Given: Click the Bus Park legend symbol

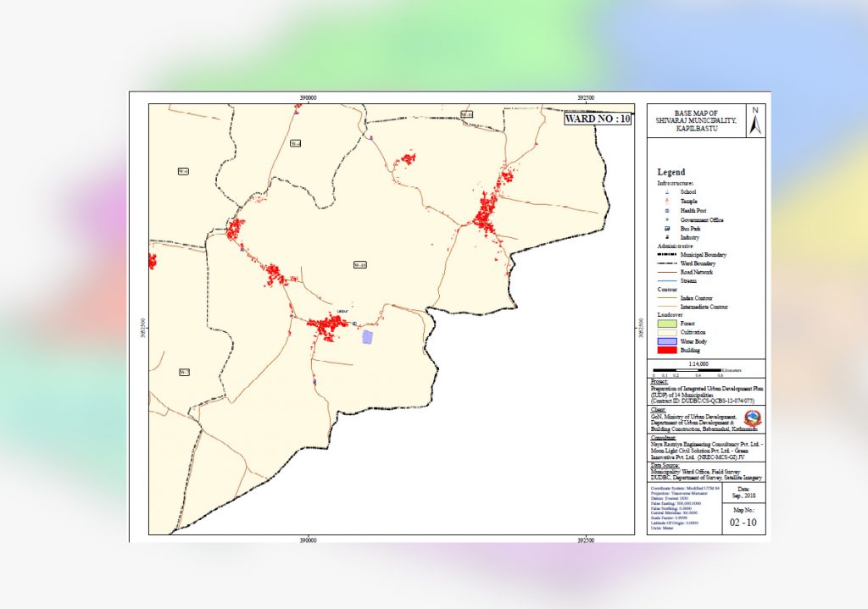Looking at the screenshot, I should point(667,229).
